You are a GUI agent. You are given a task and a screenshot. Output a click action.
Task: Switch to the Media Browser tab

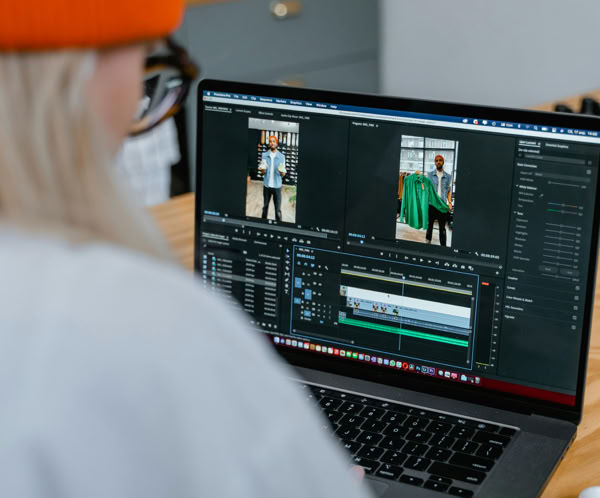pyautogui.click(x=240, y=240)
